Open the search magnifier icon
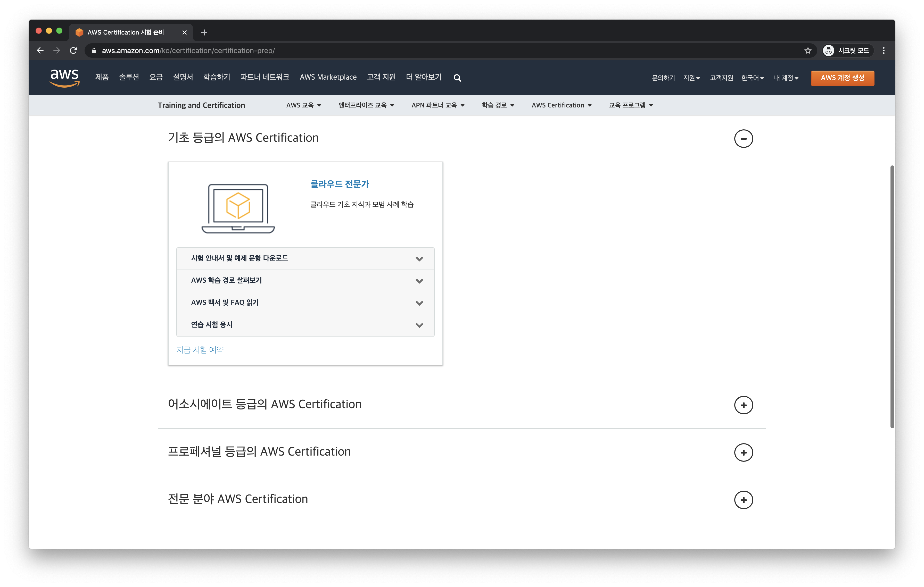Viewport: 924px width, 587px height. click(x=457, y=78)
